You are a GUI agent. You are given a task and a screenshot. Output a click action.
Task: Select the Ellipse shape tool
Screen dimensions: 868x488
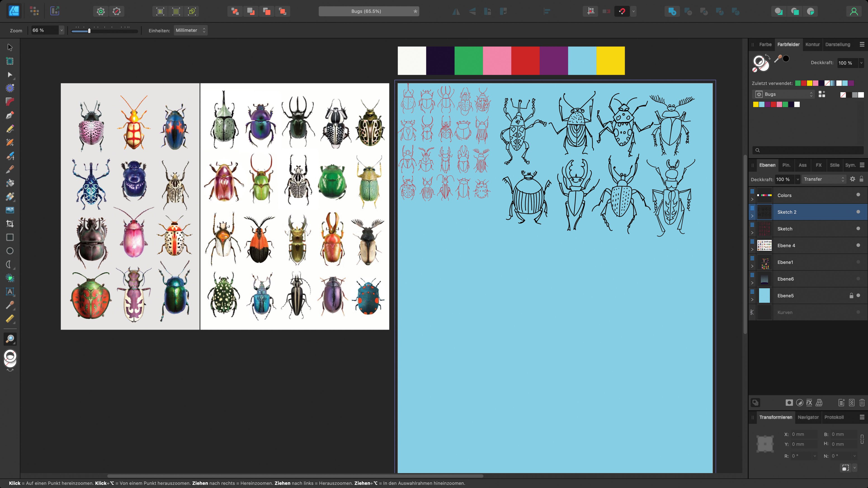(x=10, y=251)
